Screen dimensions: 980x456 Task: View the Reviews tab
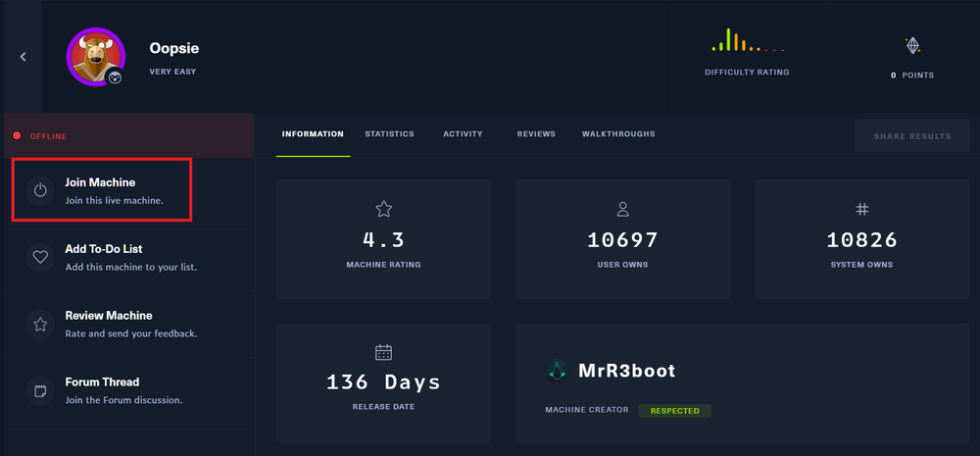point(536,134)
